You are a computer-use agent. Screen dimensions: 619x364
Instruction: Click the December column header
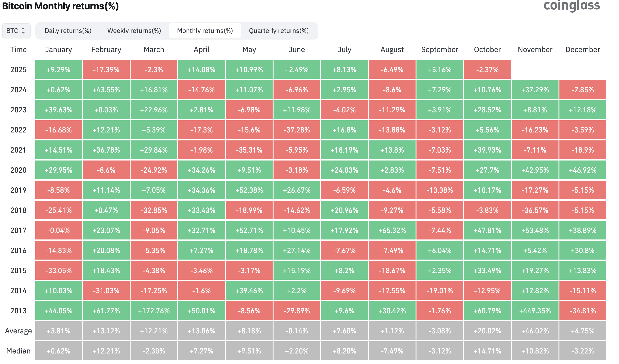point(582,49)
